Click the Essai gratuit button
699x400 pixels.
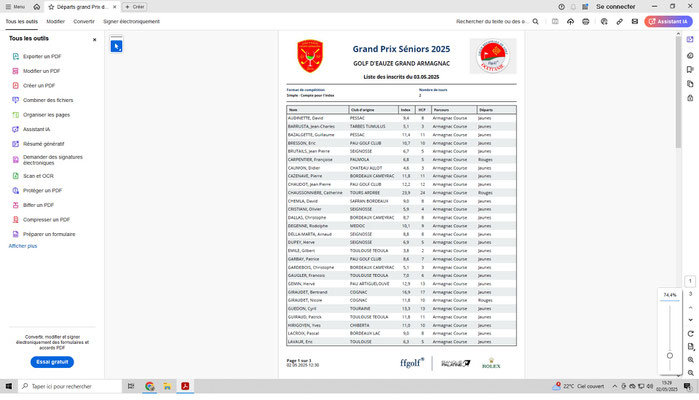click(x=52, y=362)
